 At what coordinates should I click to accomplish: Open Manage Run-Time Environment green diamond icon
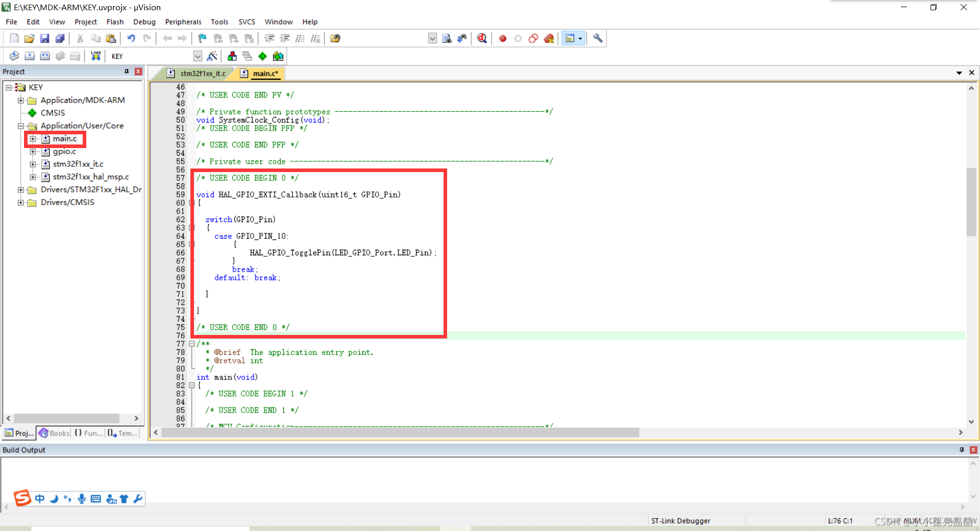pos(262,56)
